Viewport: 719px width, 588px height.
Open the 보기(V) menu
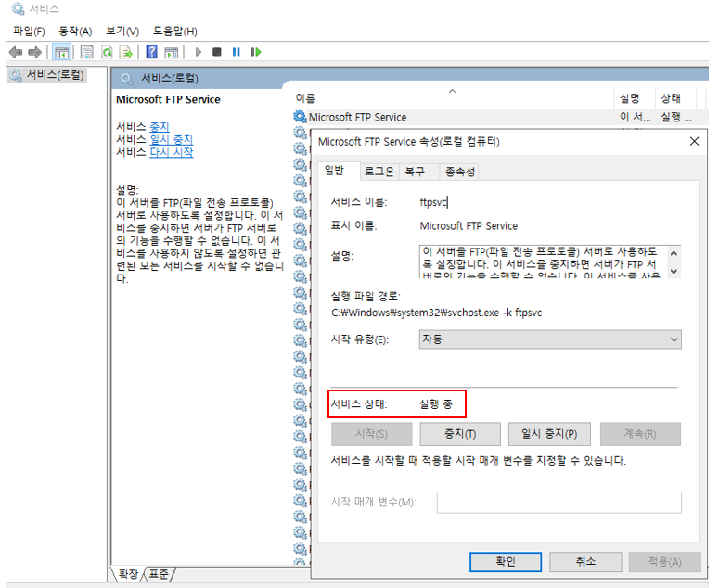pos(122,32)
